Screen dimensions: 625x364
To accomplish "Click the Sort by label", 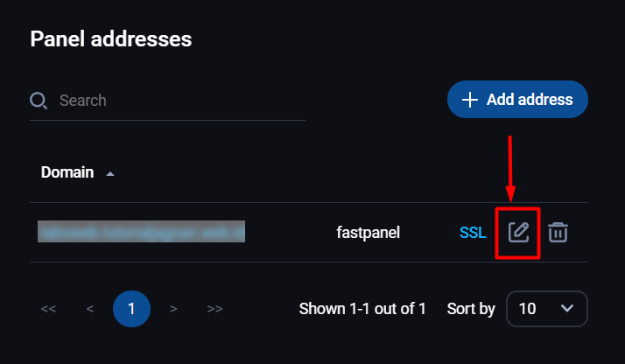I will pyautogui.click(x=471, y=309).
